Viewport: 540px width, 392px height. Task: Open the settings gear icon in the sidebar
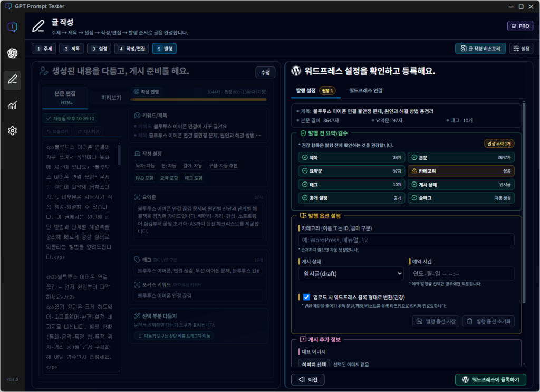click(13, 130)
